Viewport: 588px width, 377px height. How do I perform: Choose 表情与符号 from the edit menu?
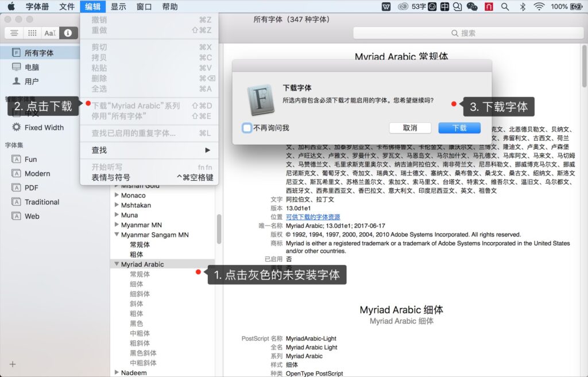click(x=111, y=177)
